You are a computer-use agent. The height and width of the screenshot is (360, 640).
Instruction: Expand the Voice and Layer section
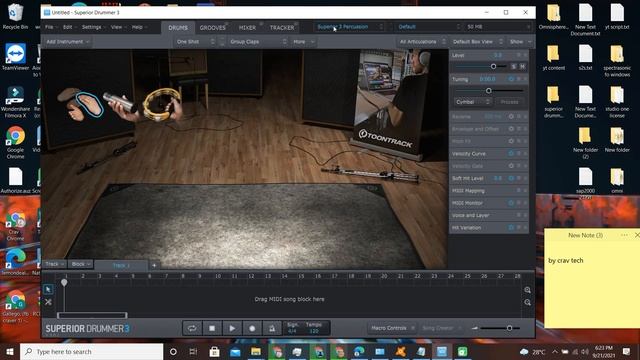tap(489, 215)
